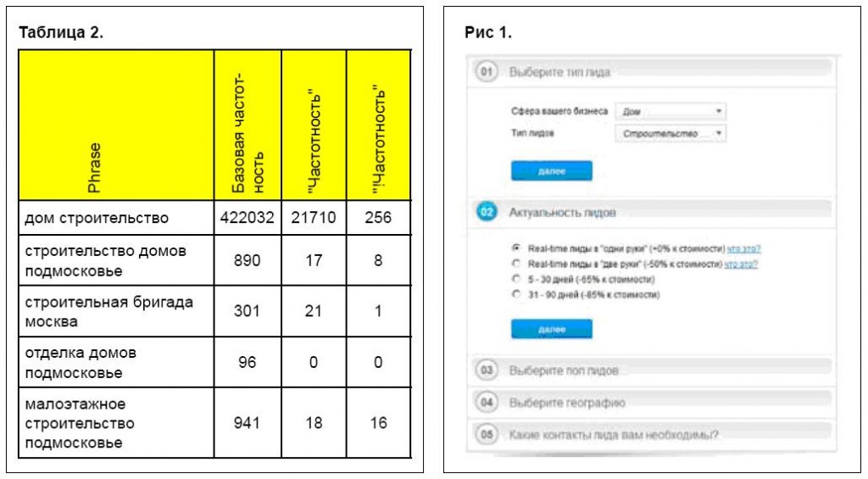Click 'далее' button under Актуальность лидов

click(x=551, y=329)
